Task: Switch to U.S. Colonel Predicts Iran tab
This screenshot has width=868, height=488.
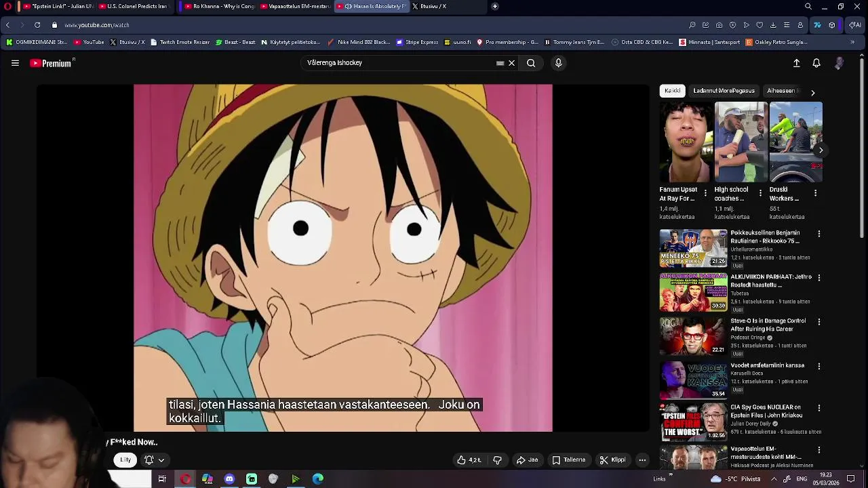Action: click(136, 6)
